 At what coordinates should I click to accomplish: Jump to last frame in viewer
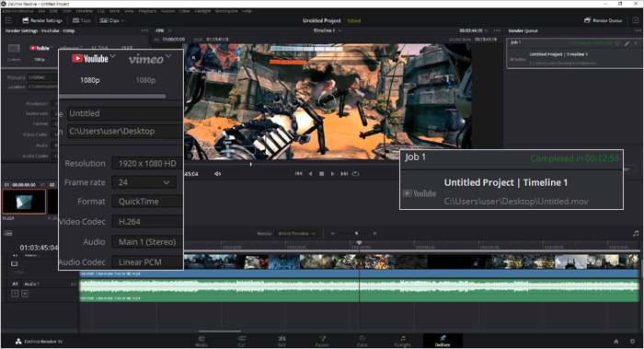click(x=344, y=173)
